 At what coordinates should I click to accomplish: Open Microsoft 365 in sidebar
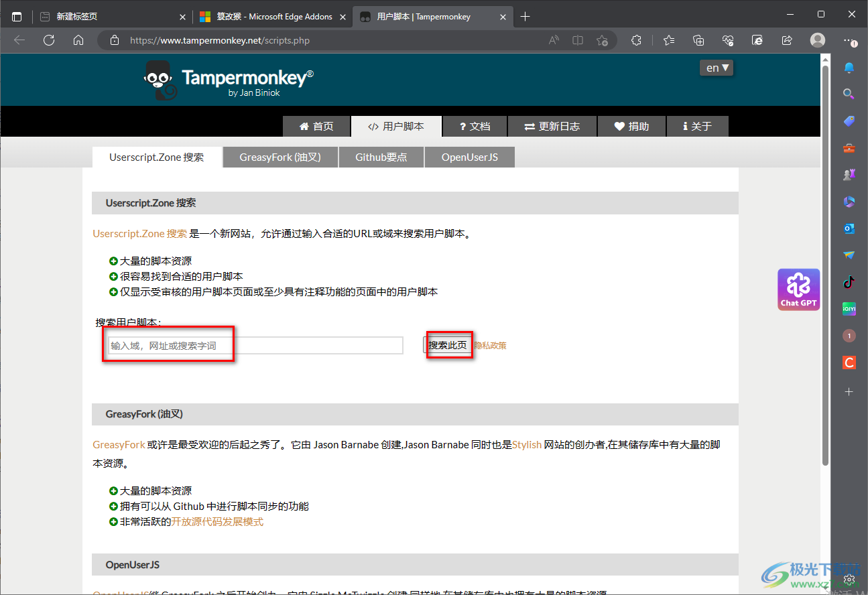point(849,202)
